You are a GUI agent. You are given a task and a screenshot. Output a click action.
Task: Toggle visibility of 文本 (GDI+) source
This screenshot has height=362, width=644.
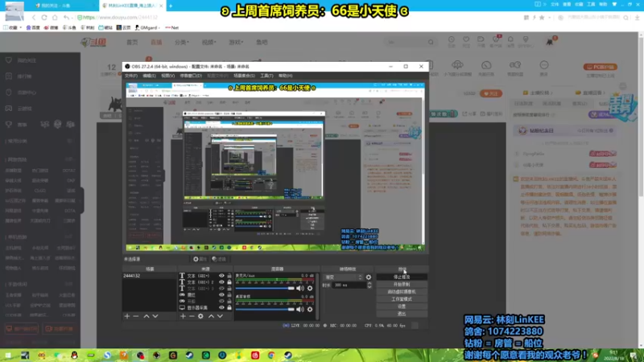[x=222, y=276]
